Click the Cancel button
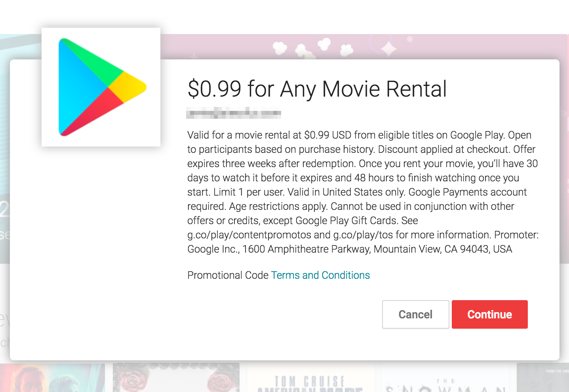The height and width of the screenshot is (392, 569). [415, 314]
